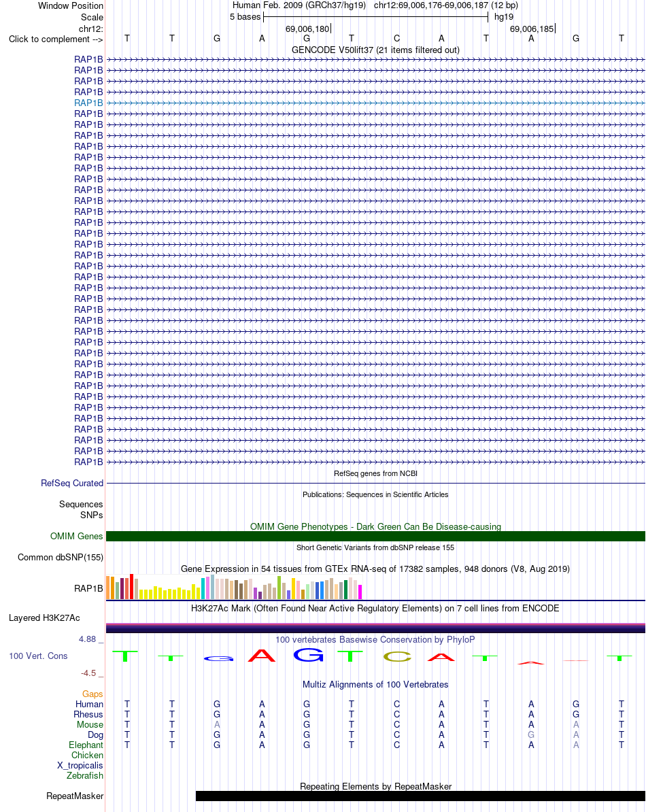Open 'Multiz Alignments of 100 Vertebrates' title

[x=375, y=685]
